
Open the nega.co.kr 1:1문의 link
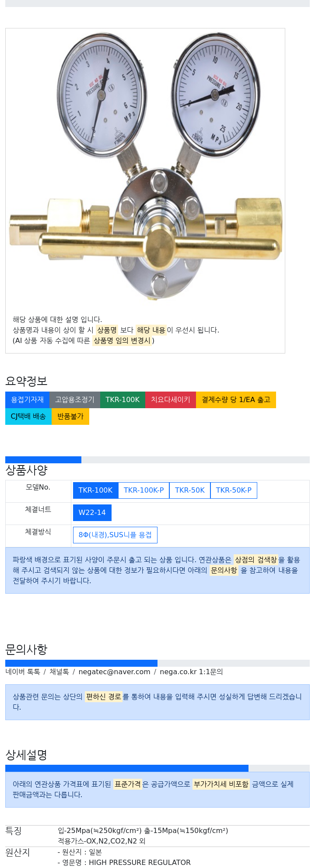pyautogui.click(x=191, y=672)
